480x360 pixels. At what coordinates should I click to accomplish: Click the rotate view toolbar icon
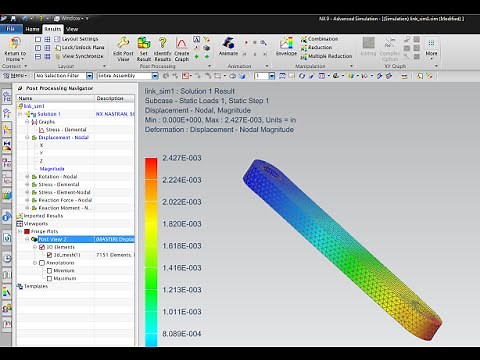point(302,76)
